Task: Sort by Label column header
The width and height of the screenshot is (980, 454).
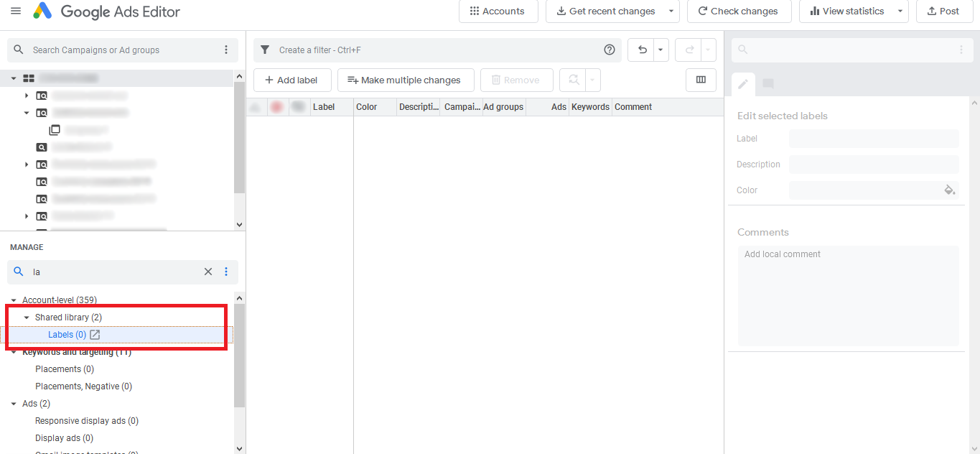Action: pos(332,107)
